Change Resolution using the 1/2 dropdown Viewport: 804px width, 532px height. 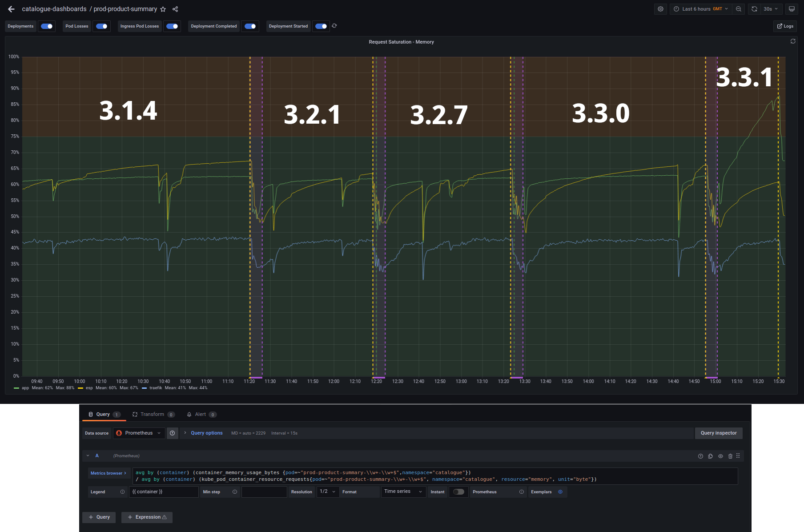(x=327, y=492)
